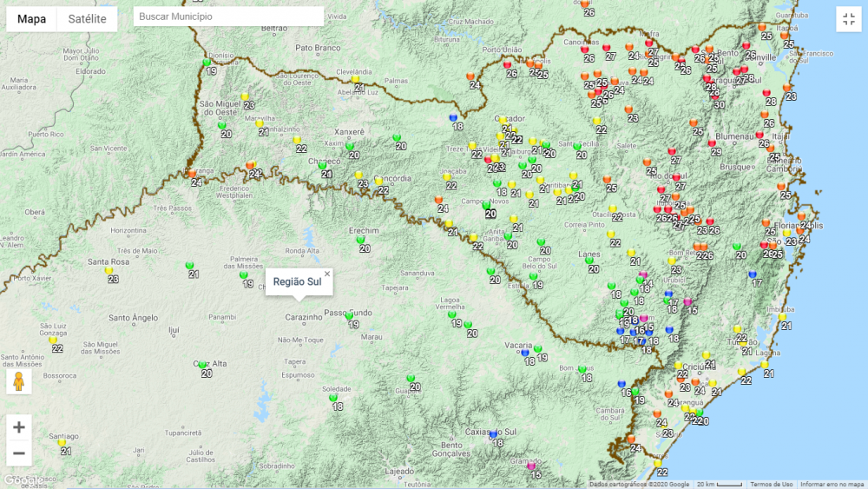The image size is (868, 489).
Task: Select the green marker at Erechim
Action: tap(361, 240)
